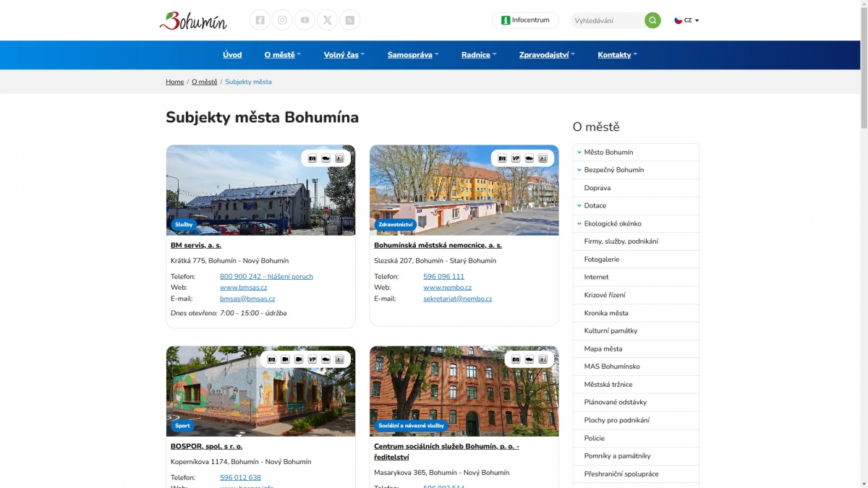Click the Infocentrum button
This screenshot has height=488, width=868.
coord(525,20)
